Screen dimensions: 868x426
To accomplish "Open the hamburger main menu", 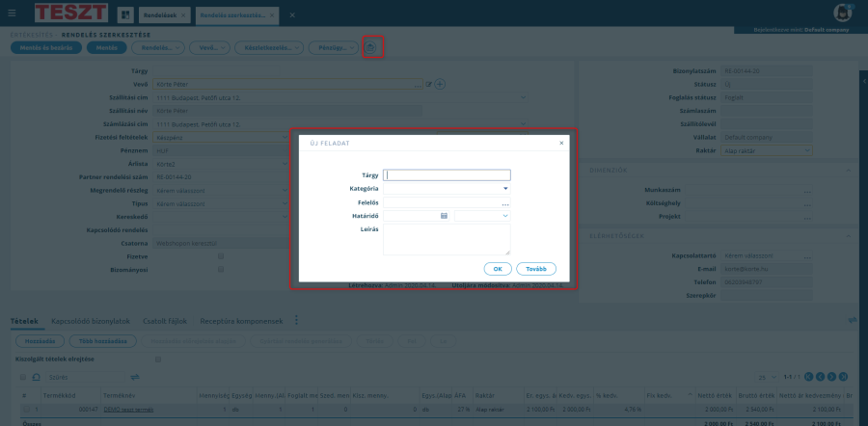I will [x=13, y=13].
